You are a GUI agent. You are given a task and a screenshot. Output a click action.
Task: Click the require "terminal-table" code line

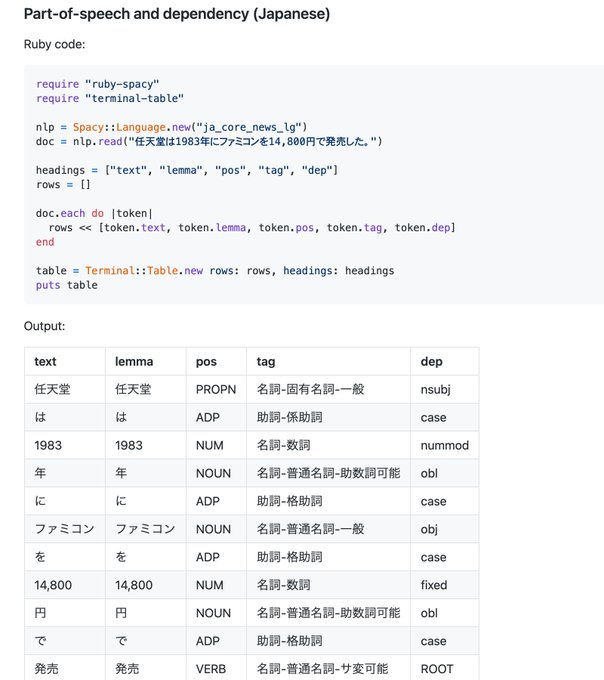pos(110,98)
